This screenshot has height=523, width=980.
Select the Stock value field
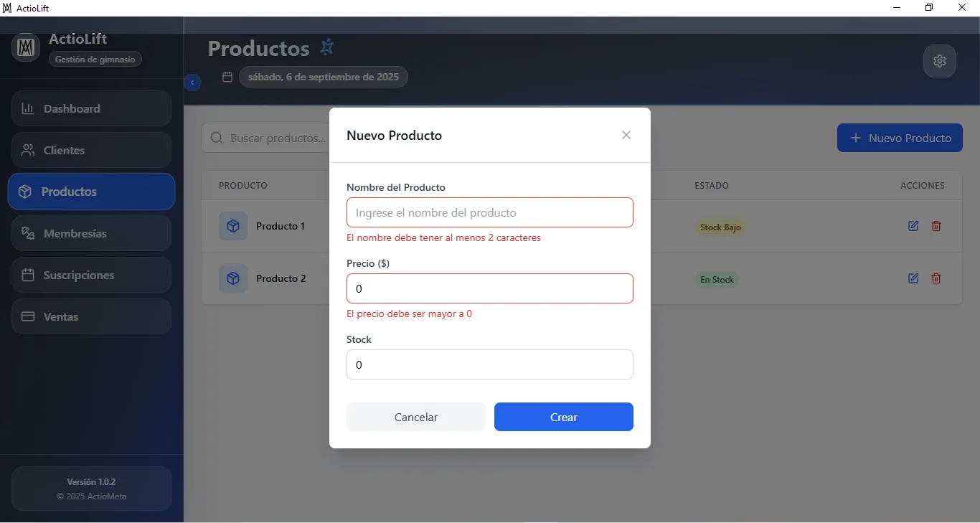pos(490,364)
